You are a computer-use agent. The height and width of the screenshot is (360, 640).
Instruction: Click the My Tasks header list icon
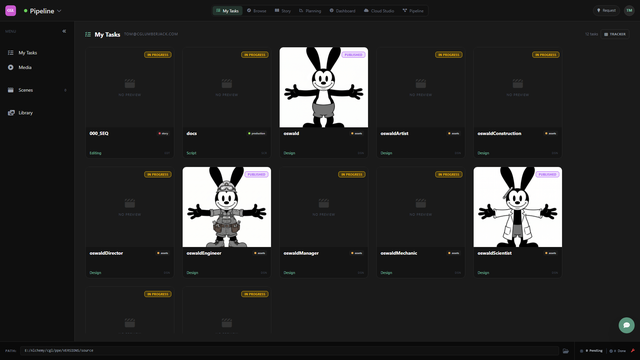tap(88, 35)
